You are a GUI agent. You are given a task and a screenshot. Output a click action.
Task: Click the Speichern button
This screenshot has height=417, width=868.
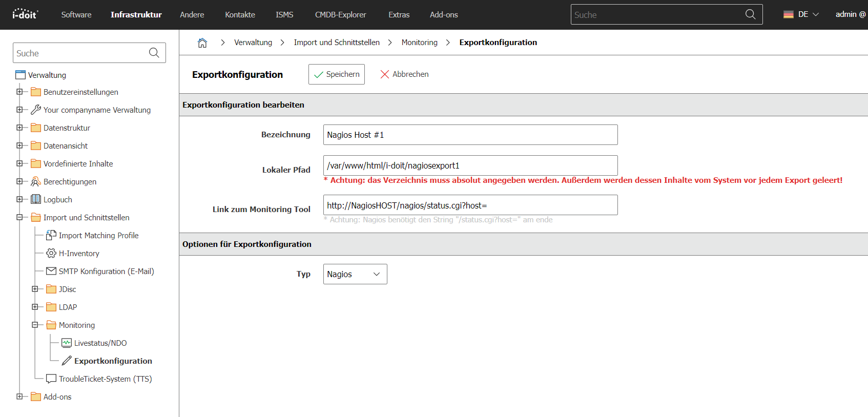point(337,74)
